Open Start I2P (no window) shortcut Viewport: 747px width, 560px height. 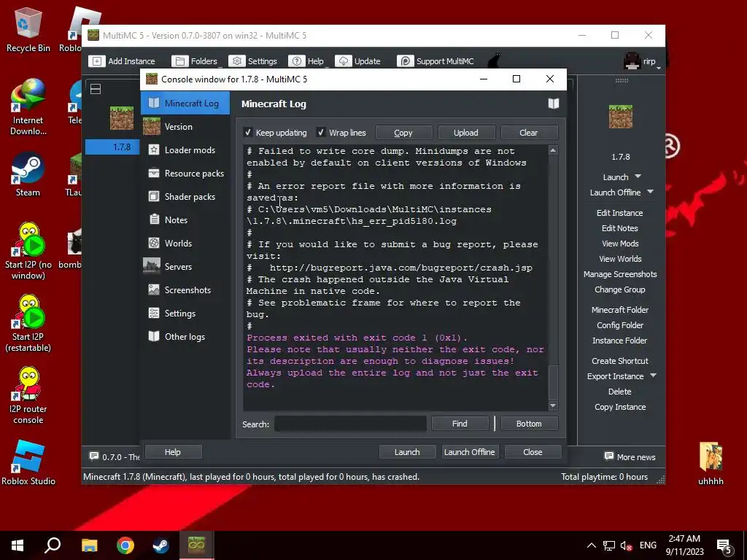tap(28, 251)
